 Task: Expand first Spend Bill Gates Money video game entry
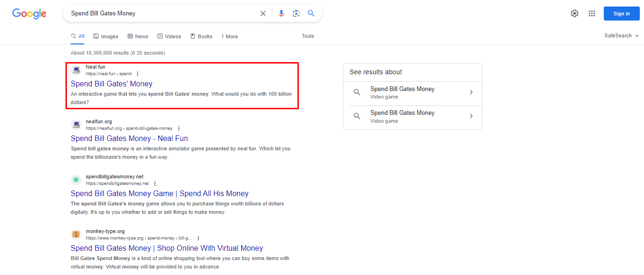(x=412, y=92)
